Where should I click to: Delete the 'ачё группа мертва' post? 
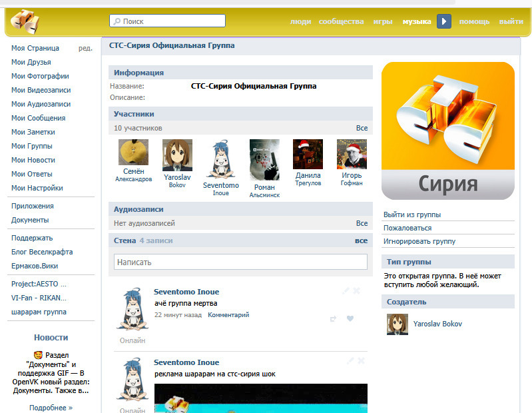tap(357, 291)
